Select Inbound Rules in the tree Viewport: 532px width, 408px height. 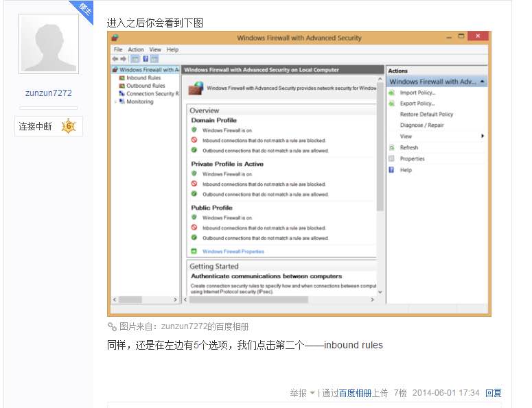[x=143, y=77]
